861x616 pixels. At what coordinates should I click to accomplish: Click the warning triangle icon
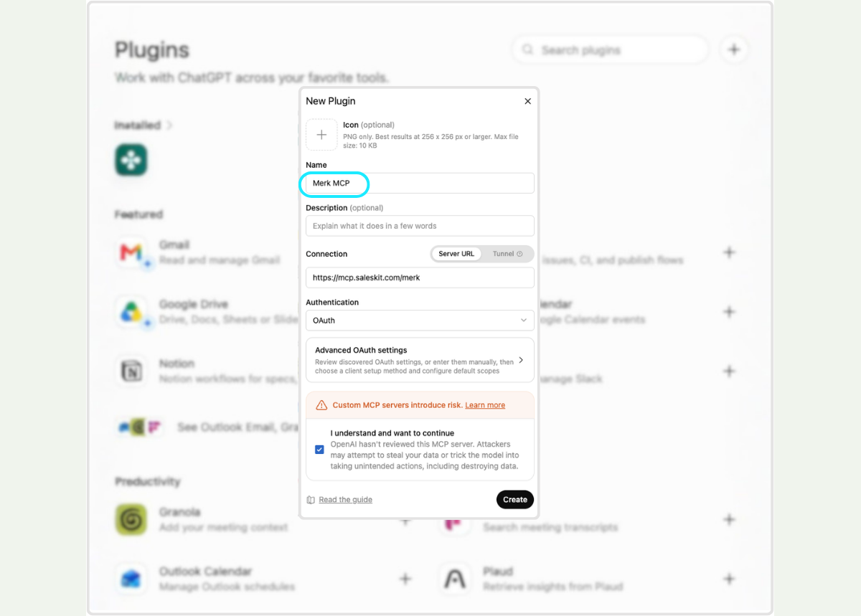[x=321, y=405]
